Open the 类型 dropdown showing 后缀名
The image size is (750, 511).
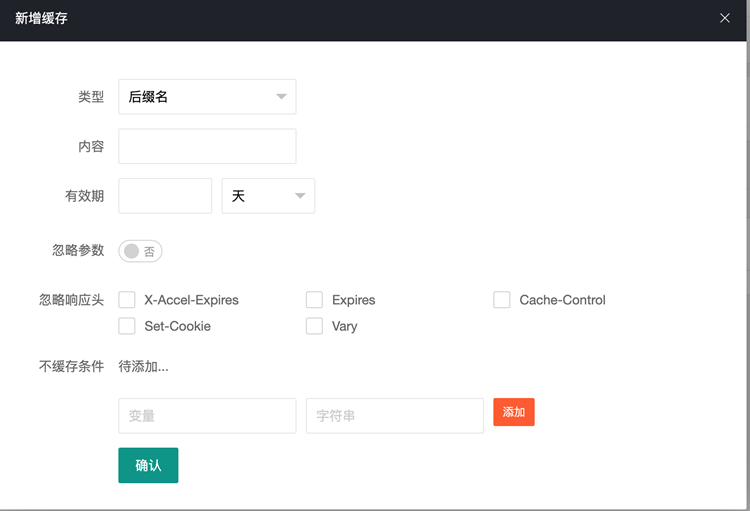207,97
